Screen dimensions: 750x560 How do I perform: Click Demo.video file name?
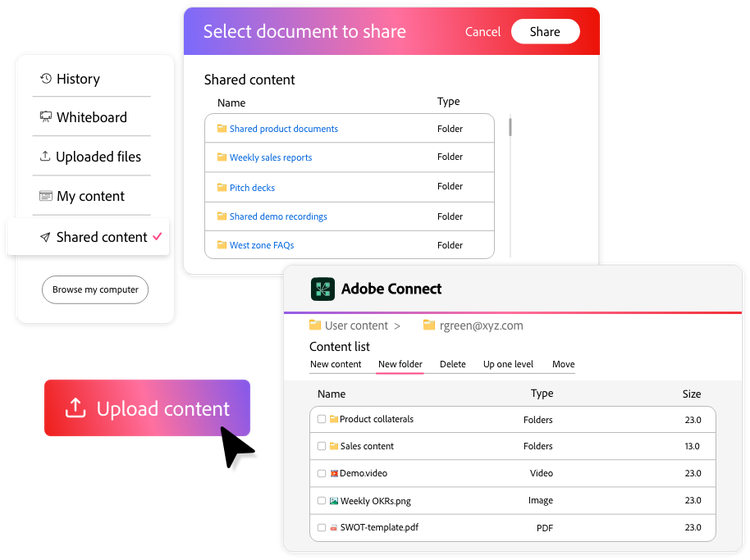coord(364,473)
